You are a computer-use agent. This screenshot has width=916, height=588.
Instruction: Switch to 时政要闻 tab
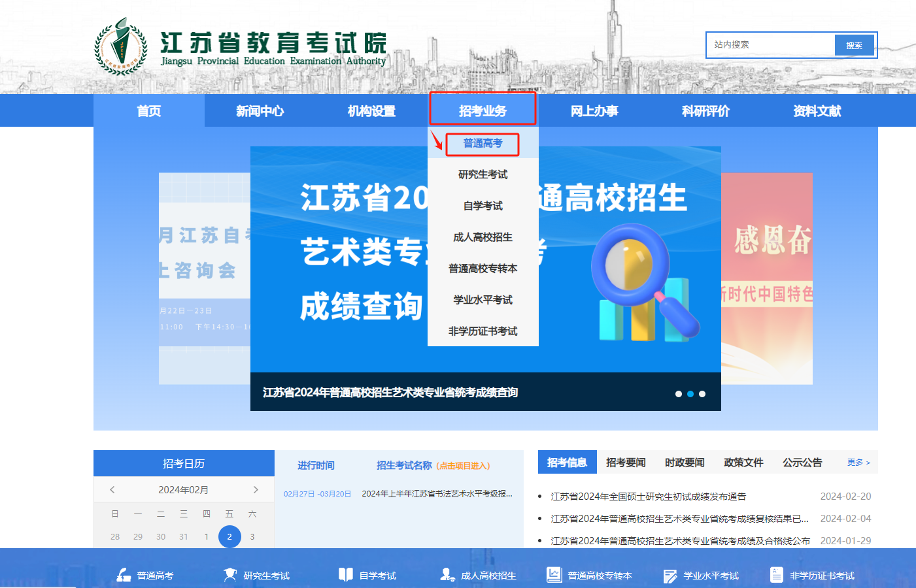pyautogui.click(x=685, y=462)
